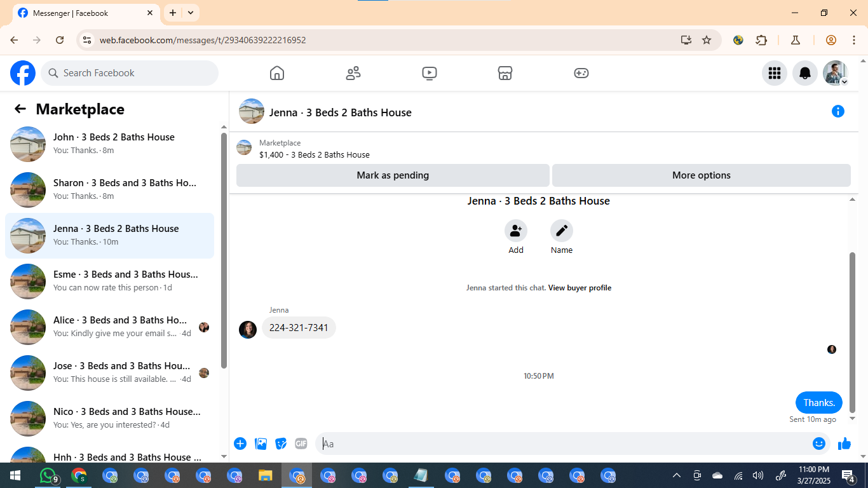Image resolution: width=868 pixels, height=488 pixels.
Task: Mark the listing as pending
Action: click(x=393, y=175)
